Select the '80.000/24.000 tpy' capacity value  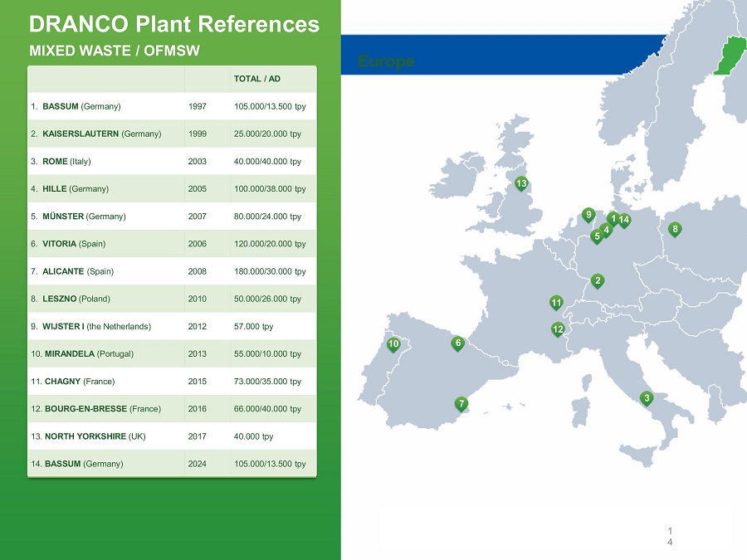[268, 217]
